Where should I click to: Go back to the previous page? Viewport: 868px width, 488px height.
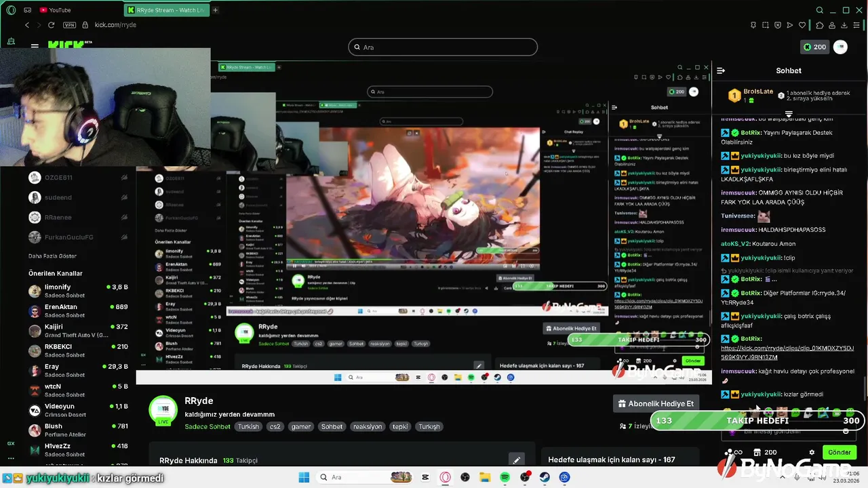pos(27,25)
